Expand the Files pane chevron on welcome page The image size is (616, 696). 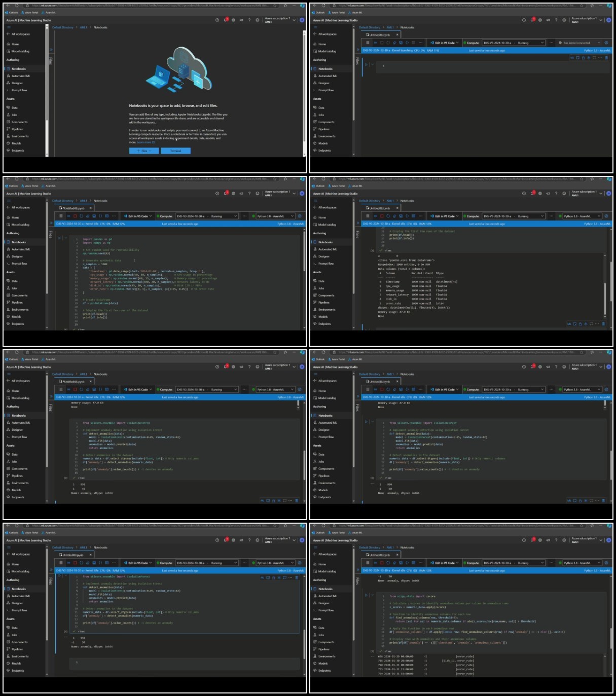click(51, 50)
